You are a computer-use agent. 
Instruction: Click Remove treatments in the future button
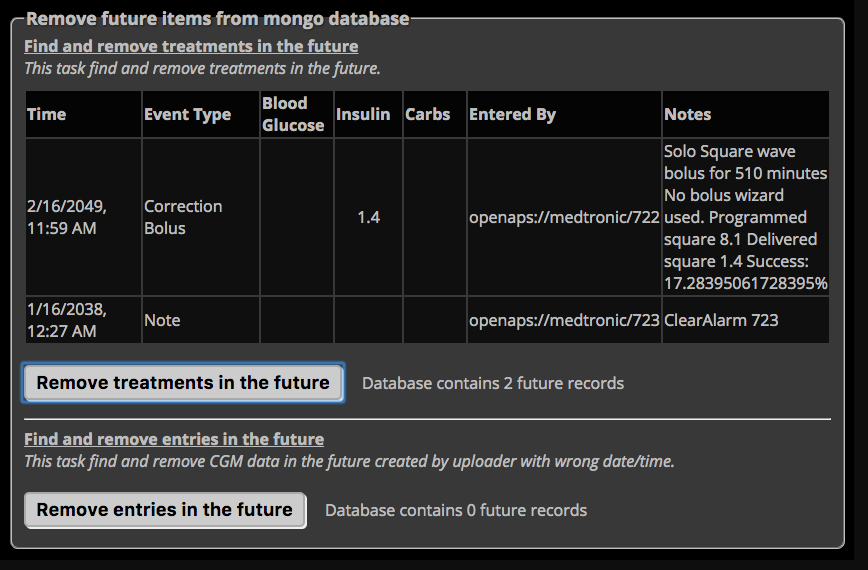pos(183,382)
